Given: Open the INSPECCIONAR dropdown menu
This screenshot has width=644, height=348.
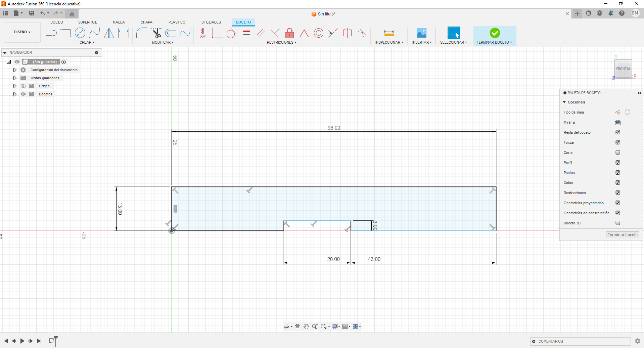Looking at the screenshot, I should pyautogui.click(x=389, y=42).
